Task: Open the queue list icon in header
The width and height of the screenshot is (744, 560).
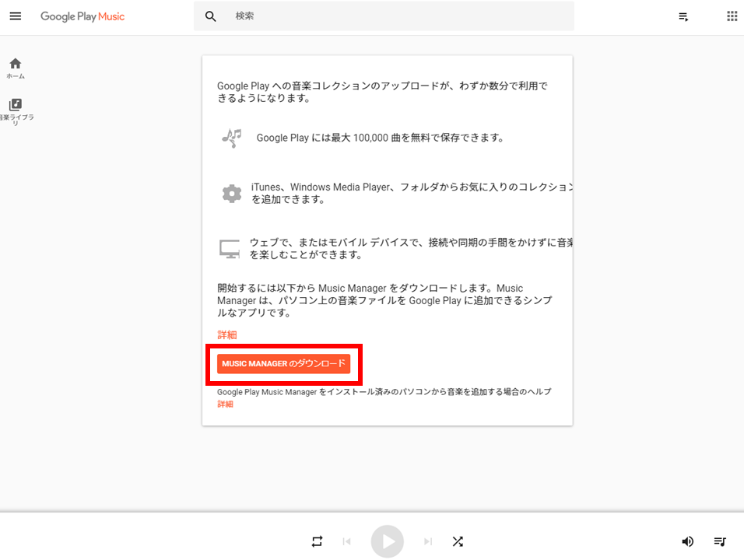Action: pos(683,16)
